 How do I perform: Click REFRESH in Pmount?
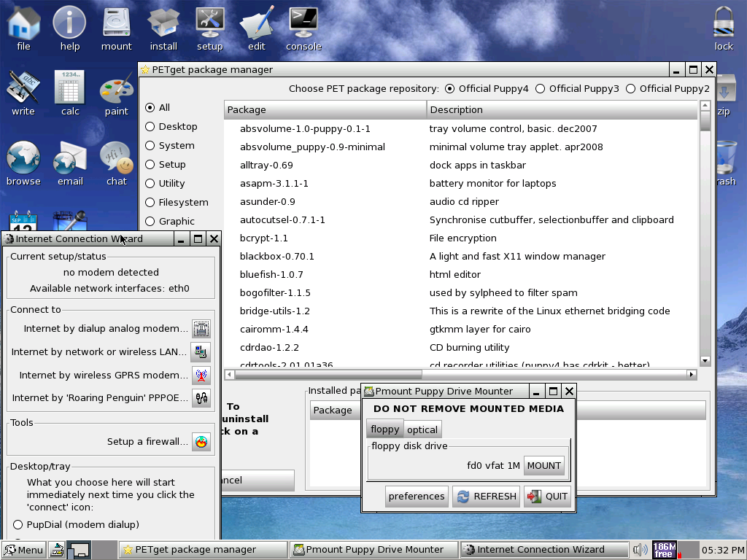486,497
